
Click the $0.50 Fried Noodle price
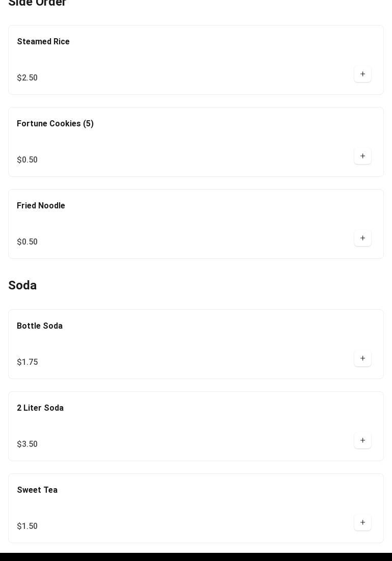click(27, 242)
